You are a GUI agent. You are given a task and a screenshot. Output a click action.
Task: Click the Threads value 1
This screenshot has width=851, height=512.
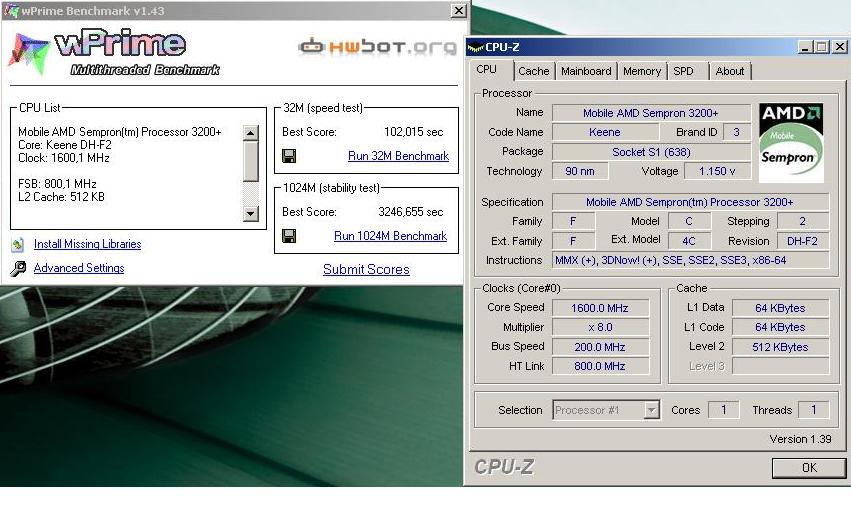[x=814, y=410]
